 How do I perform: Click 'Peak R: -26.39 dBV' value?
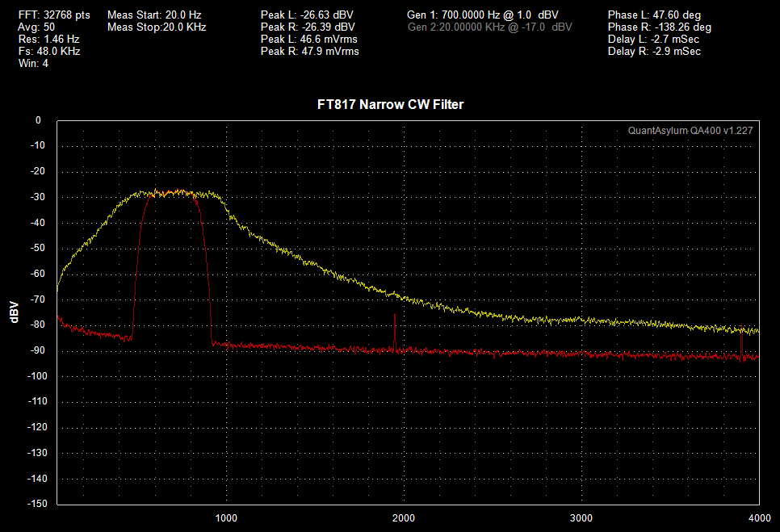click(308, 27)
